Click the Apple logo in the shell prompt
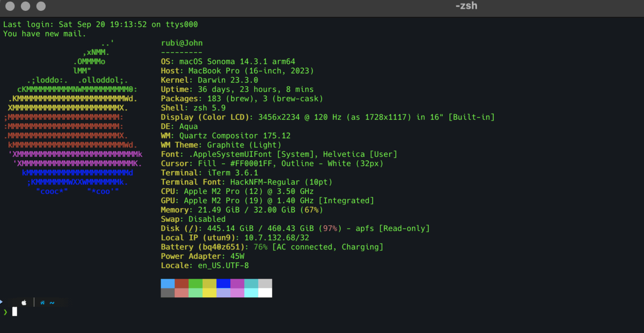 coord(24,303)
